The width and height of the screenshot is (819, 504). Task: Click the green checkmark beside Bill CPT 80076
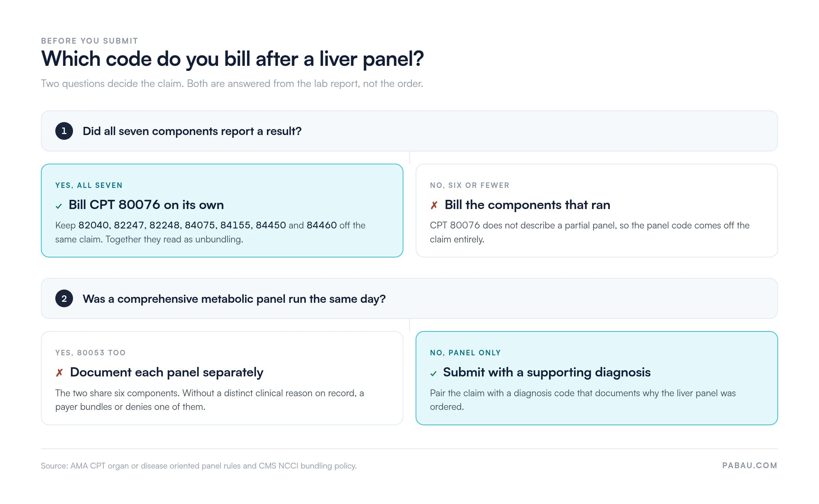pos(59,206)
